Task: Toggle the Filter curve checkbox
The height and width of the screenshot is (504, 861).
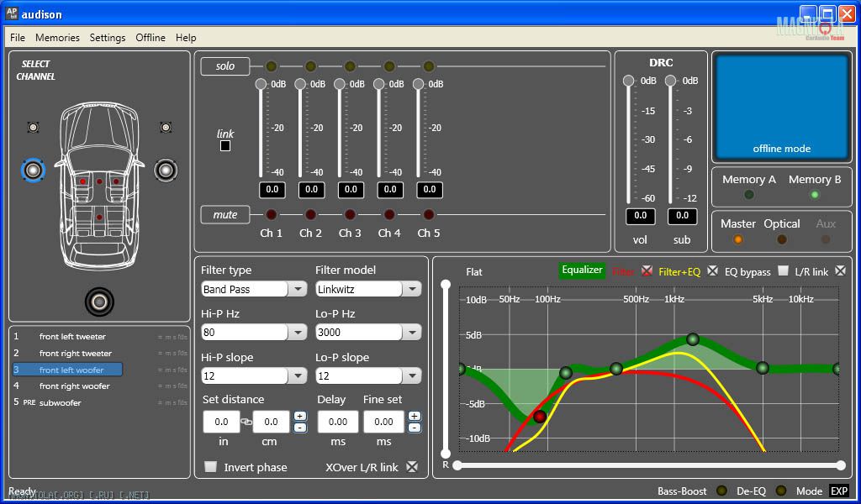Action: tap(647, 270)
